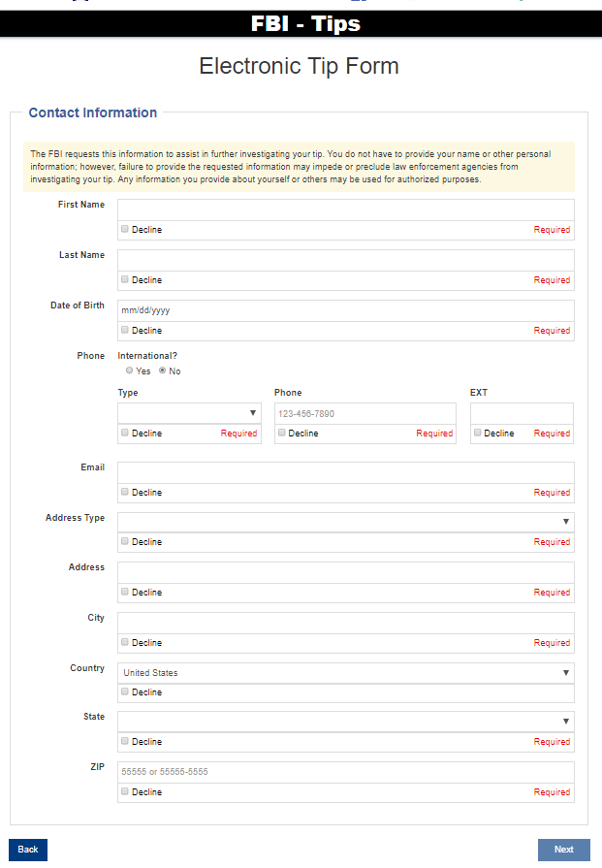Check Decline under Last Name

tap(125, 279)
